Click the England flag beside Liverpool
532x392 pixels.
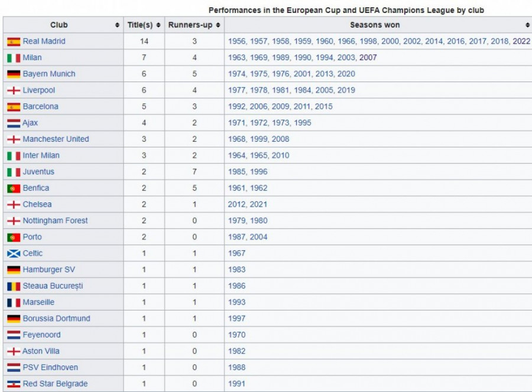(x=14, y=91)
